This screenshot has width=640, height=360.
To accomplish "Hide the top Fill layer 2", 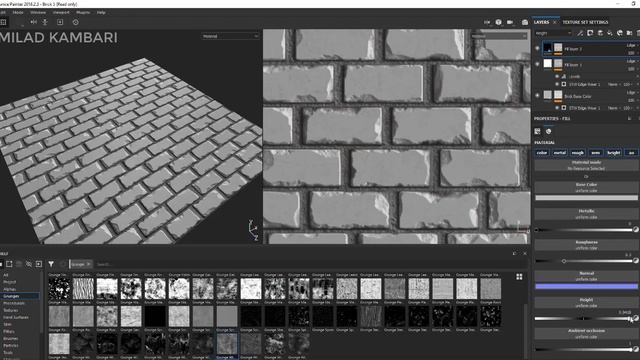I will [x=537, y=48].
